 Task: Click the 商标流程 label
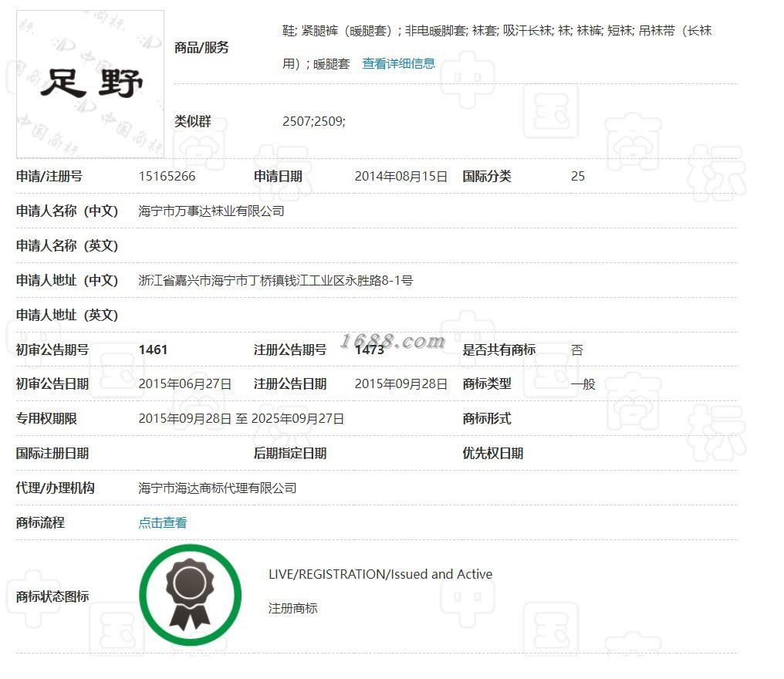click(x=40, y=523)
